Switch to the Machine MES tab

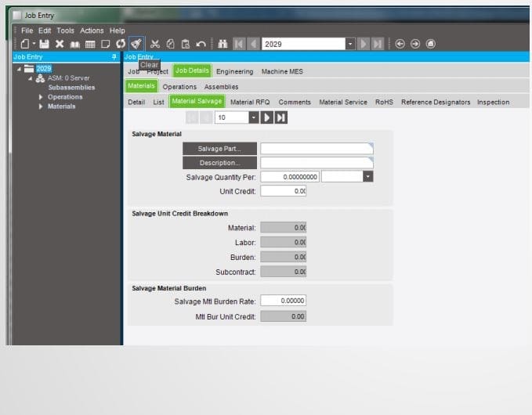(282, 71)
